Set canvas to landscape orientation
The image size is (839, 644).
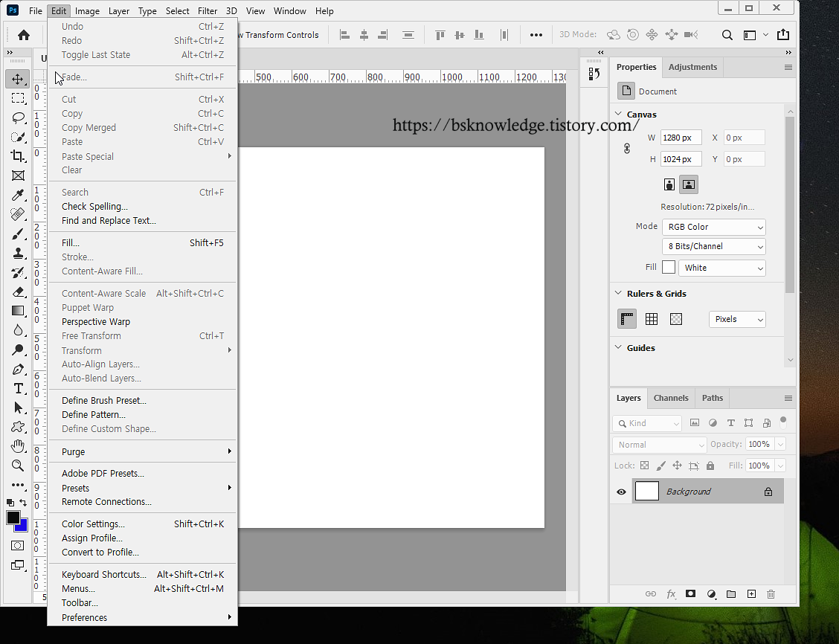(689, 184)
